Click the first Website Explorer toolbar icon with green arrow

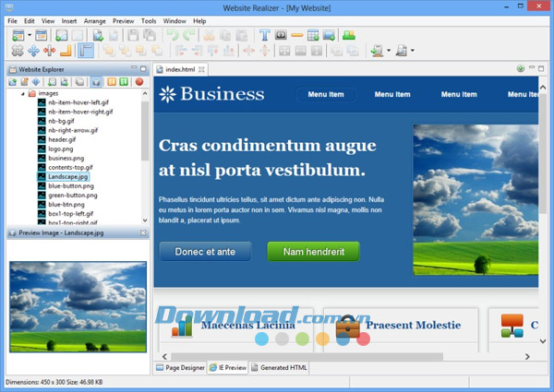[13, 82]
